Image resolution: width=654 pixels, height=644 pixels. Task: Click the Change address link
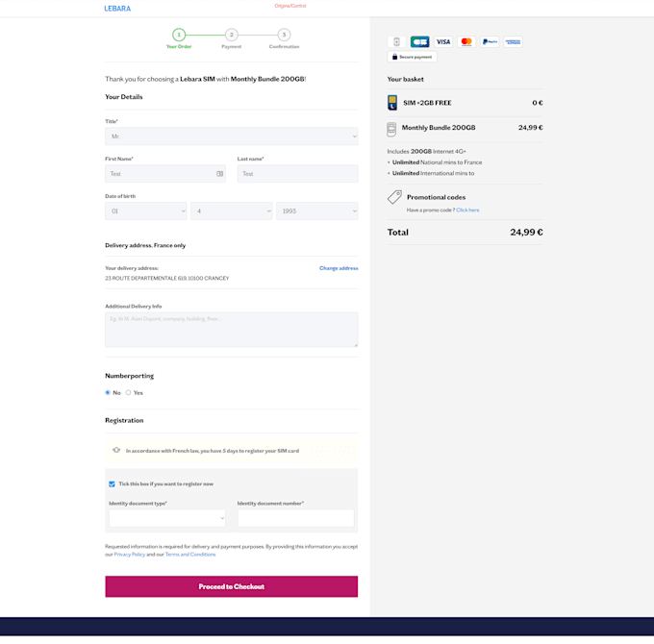339,268
